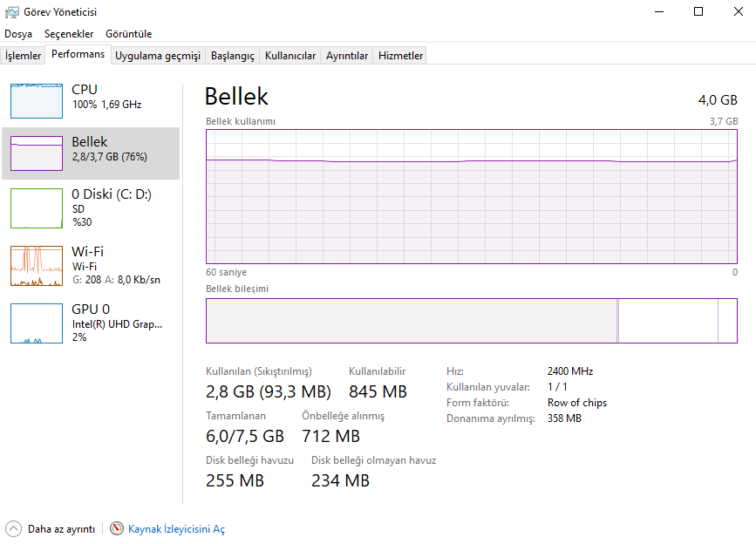Click the Bellek bileşimi composition bar
The height and width of the screenshot is (544, 756).
(x=471, y=321)
